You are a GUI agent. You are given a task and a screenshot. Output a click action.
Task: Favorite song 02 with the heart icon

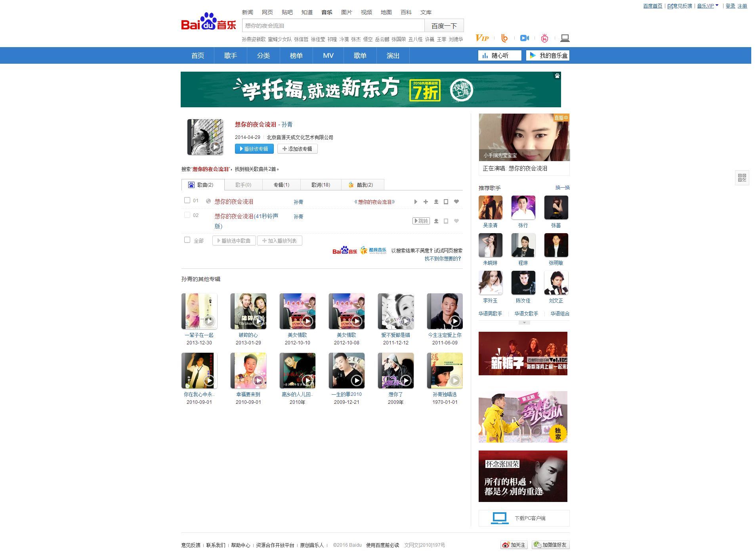click(456, 221)
